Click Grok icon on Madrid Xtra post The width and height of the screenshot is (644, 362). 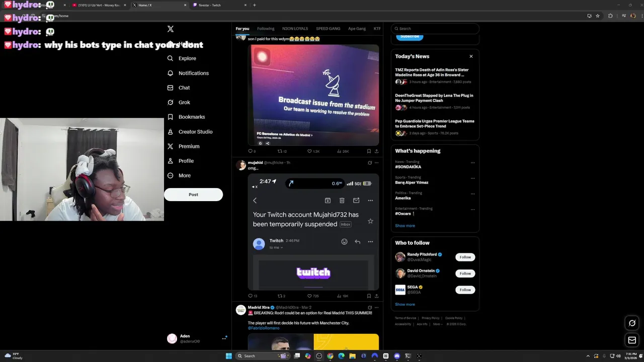coord(370,307)
